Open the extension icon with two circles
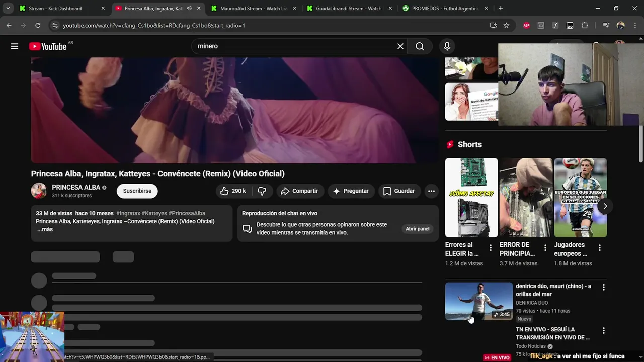This screenshot has height=362, width=644. [570, 25]
